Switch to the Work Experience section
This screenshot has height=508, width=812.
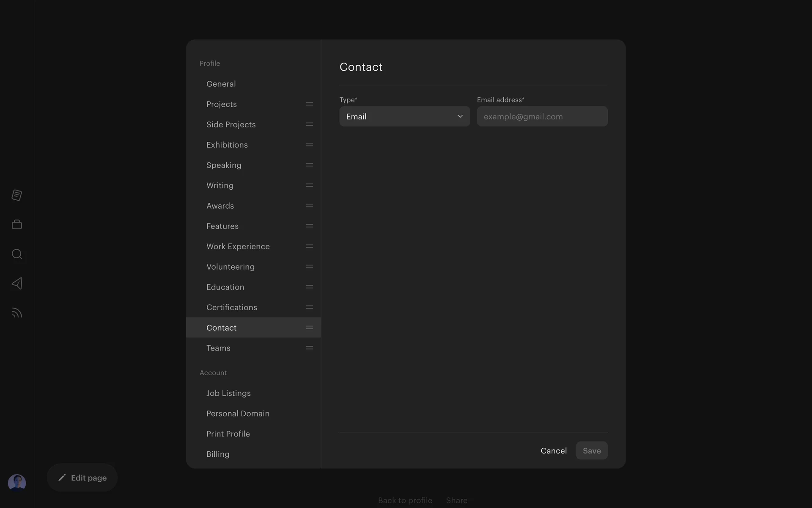point(238,246)
